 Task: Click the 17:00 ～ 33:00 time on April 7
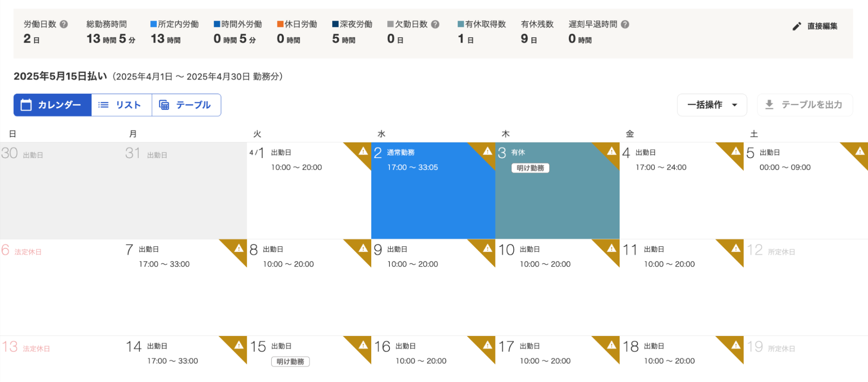164,264
